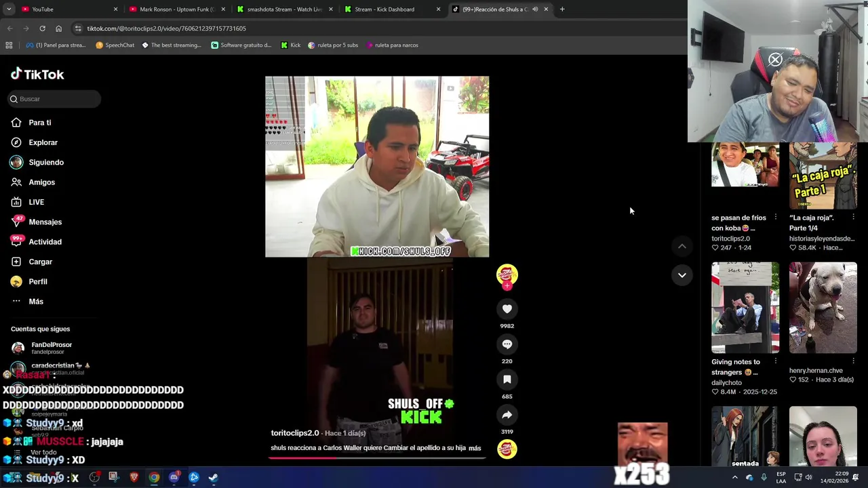Save video with bookmark icon
The height and width of the screenshot is (488, 868).
[x=507, y=380]
